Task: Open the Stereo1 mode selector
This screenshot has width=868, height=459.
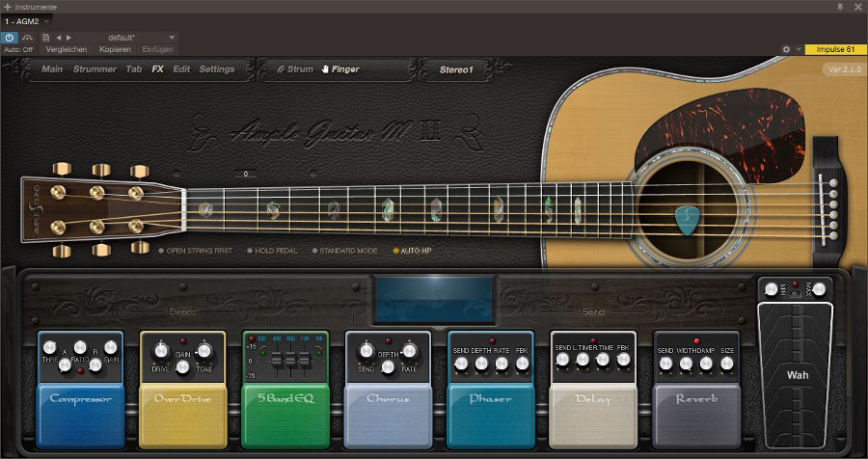Action: coord(456,69)
